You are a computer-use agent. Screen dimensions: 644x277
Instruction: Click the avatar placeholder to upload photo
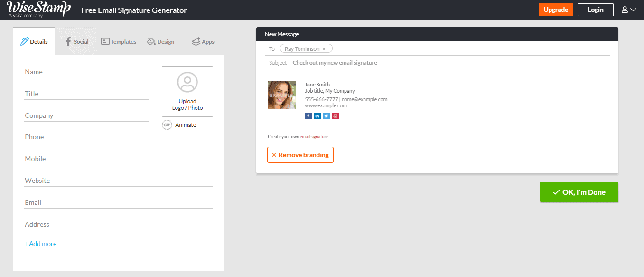pos(187,82)
